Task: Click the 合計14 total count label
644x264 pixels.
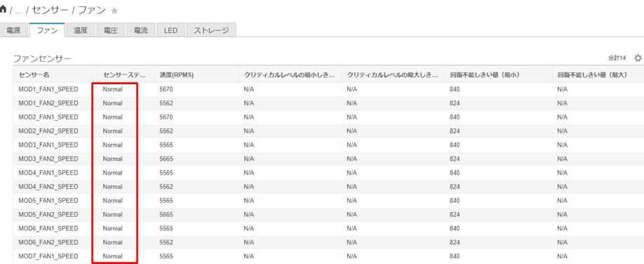Action: pos(617,58)
